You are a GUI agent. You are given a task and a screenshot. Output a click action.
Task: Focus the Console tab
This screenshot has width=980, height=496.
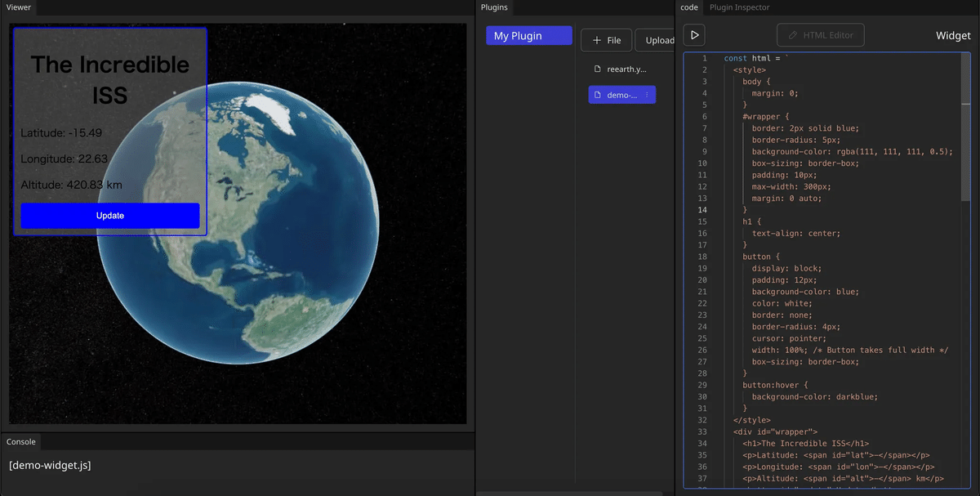coord(21,441)
